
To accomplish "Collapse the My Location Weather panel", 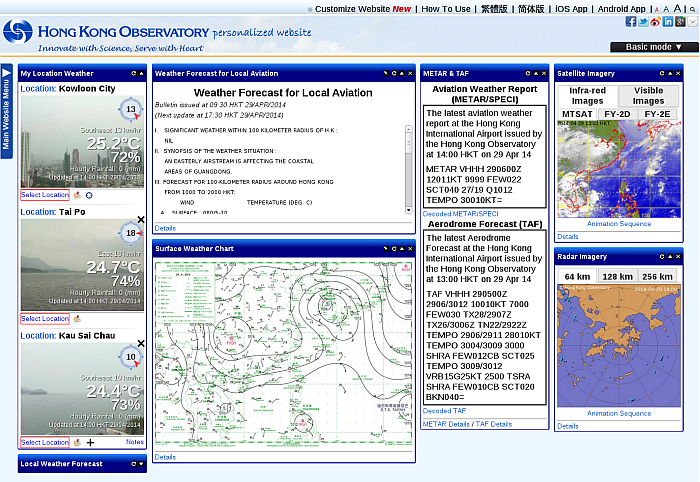I will [x=142, y=73].
